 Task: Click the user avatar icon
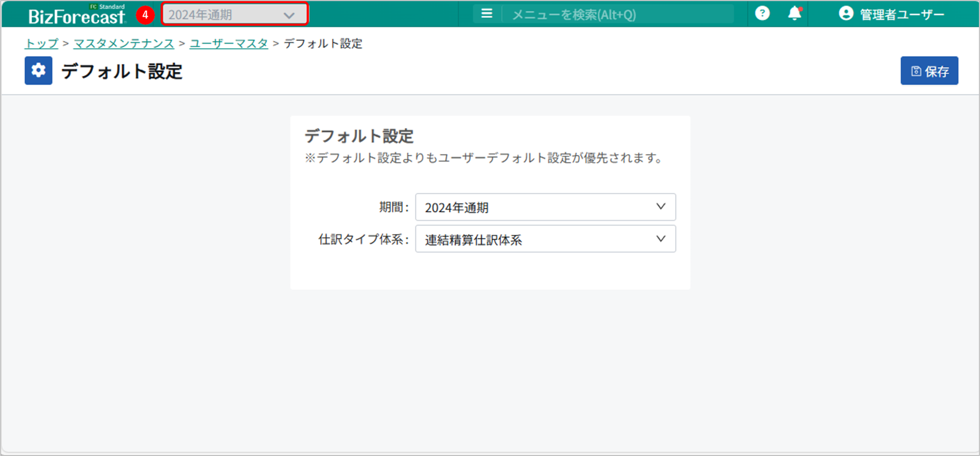[x=846, y=14]
